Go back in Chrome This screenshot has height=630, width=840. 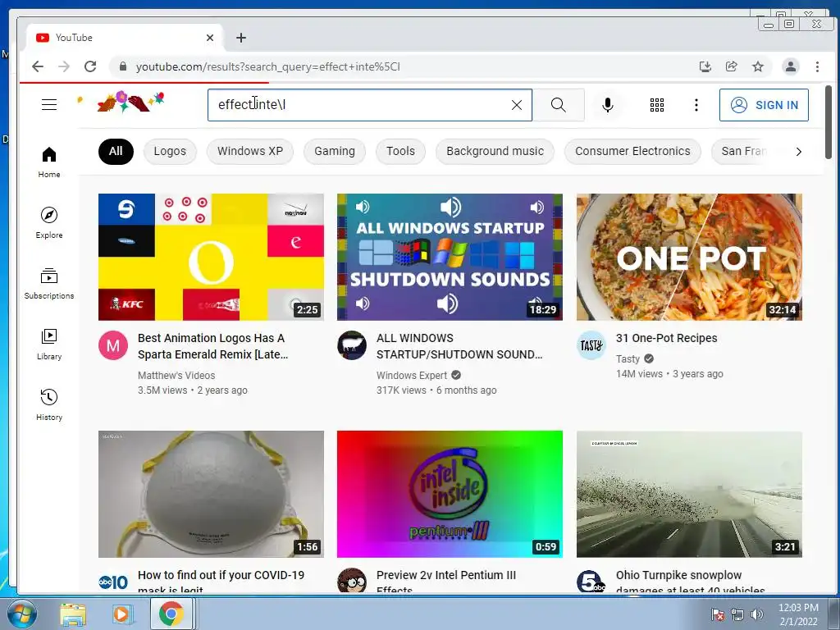38,66
